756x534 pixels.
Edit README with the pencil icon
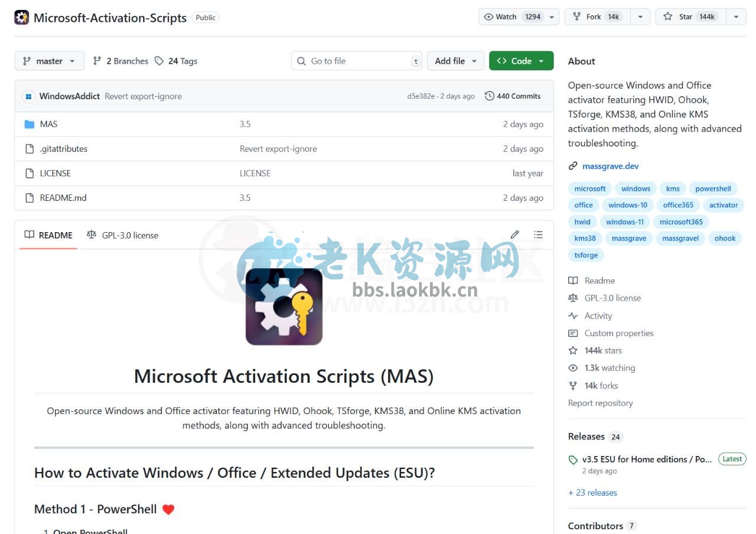pos(515,235)
